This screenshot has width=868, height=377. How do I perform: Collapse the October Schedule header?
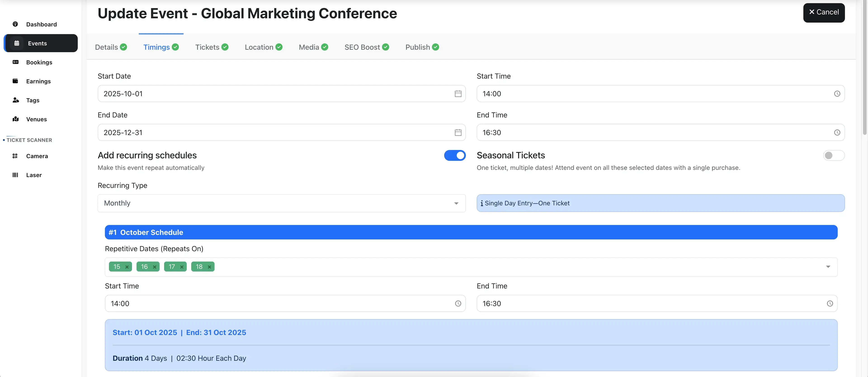point(471,232)
